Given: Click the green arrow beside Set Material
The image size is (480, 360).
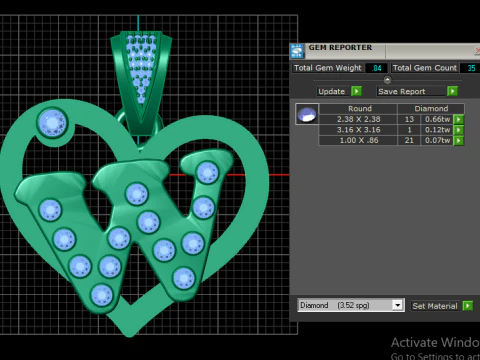Looking at the screenshot, I should [468, 305].
